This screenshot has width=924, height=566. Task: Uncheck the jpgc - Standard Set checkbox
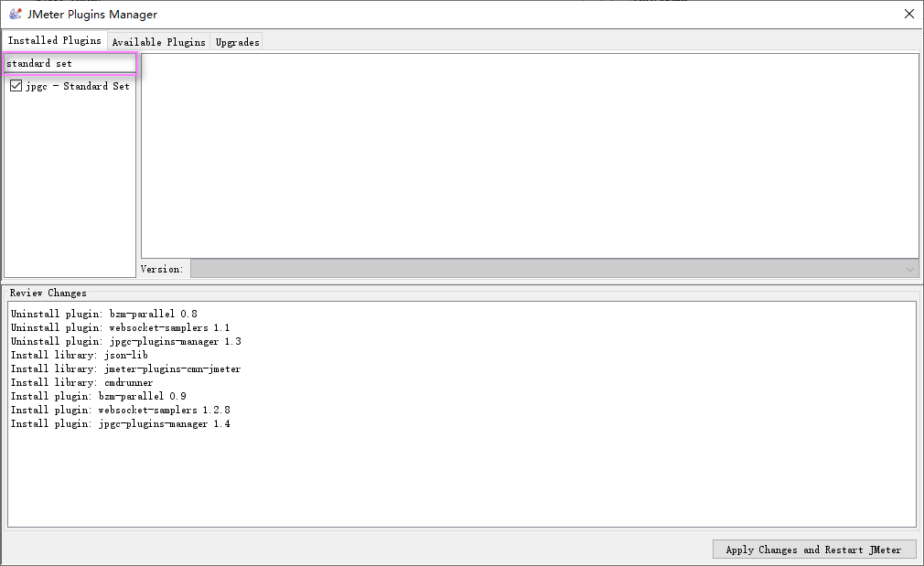pyautogui.click(x=16, y=86)
